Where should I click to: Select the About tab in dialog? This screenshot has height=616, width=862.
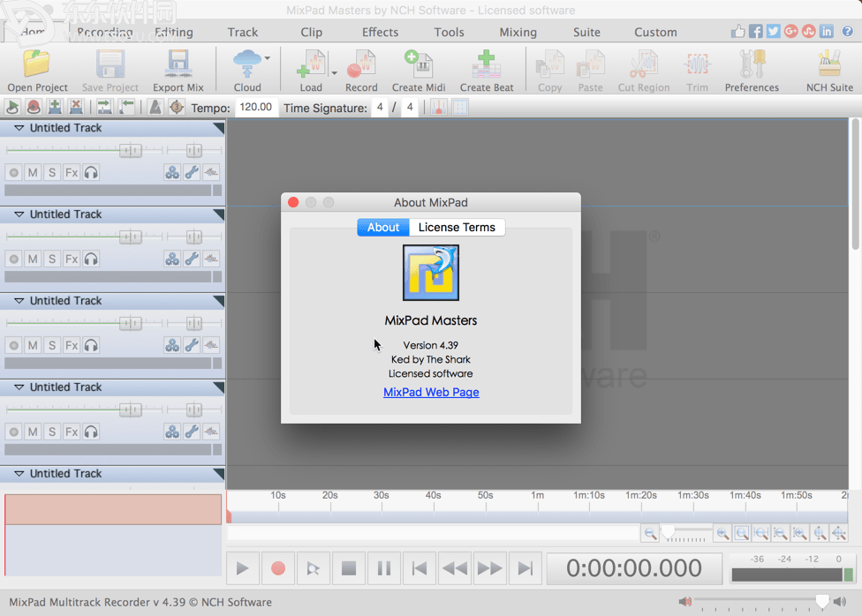[x=383, y=227]
